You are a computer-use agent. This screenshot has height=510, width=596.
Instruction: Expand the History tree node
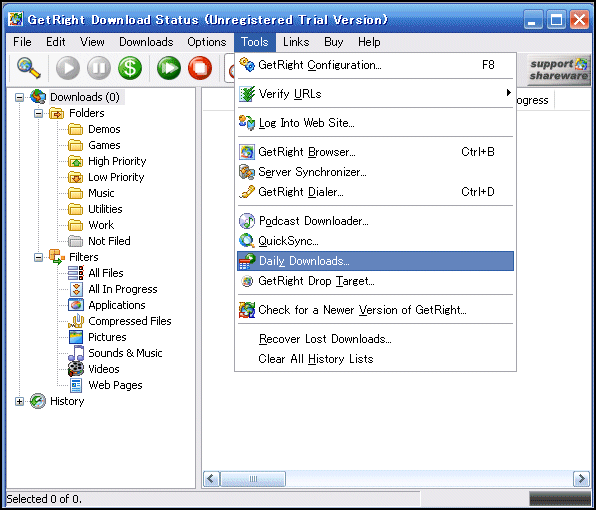(19, 401)
